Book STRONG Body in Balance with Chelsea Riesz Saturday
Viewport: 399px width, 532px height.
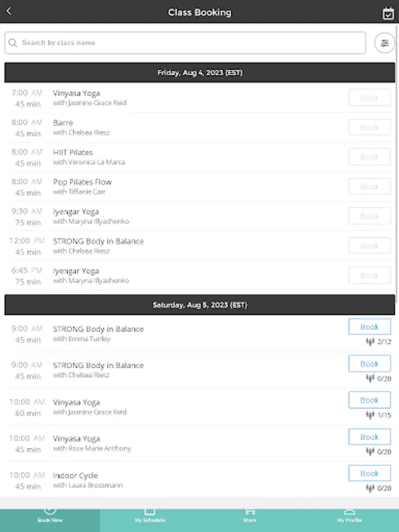[369, 364]
